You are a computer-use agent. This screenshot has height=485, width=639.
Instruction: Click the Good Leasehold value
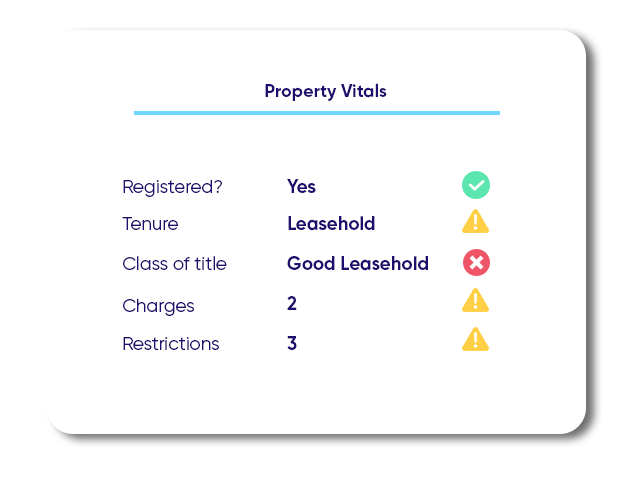coord(358,263)
